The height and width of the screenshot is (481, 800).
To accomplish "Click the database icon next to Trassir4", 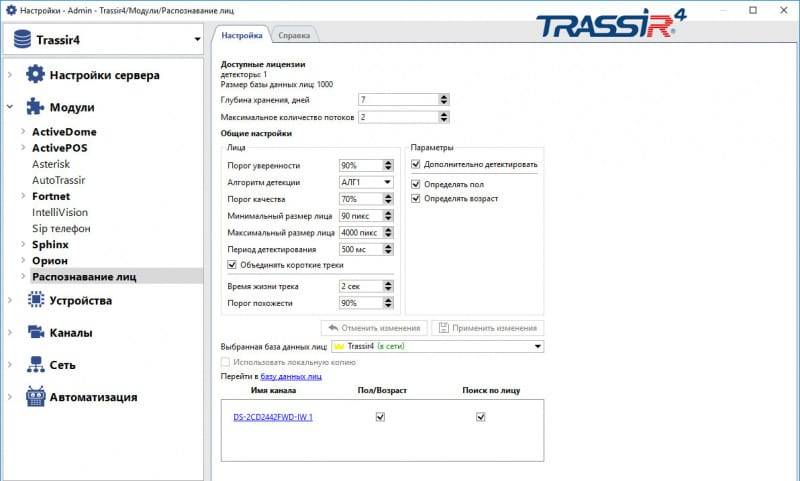I will 20,40.
